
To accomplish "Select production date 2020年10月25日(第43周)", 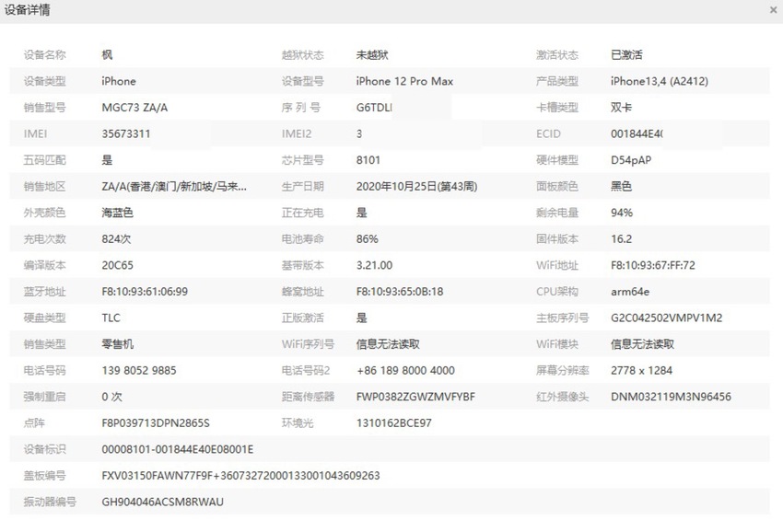I will tap(416, 187).
